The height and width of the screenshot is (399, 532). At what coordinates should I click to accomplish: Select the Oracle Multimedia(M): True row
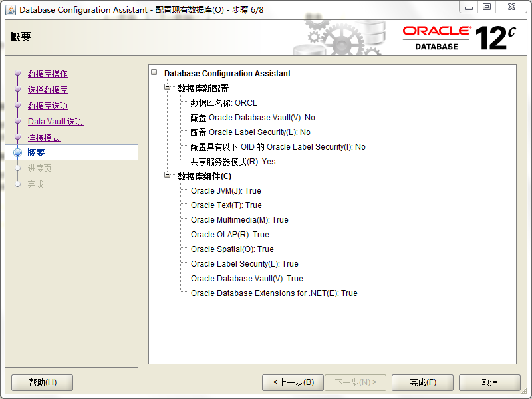click(239, 220)
